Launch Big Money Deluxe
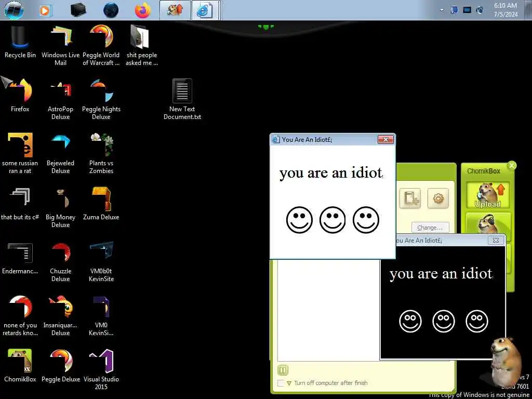The height and width of the screenshot is (399, 532). coord(60,207)
